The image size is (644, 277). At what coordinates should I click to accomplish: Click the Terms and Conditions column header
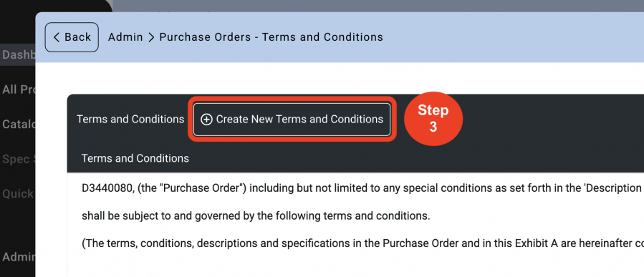pyautogui.click(x=135, y=158)
